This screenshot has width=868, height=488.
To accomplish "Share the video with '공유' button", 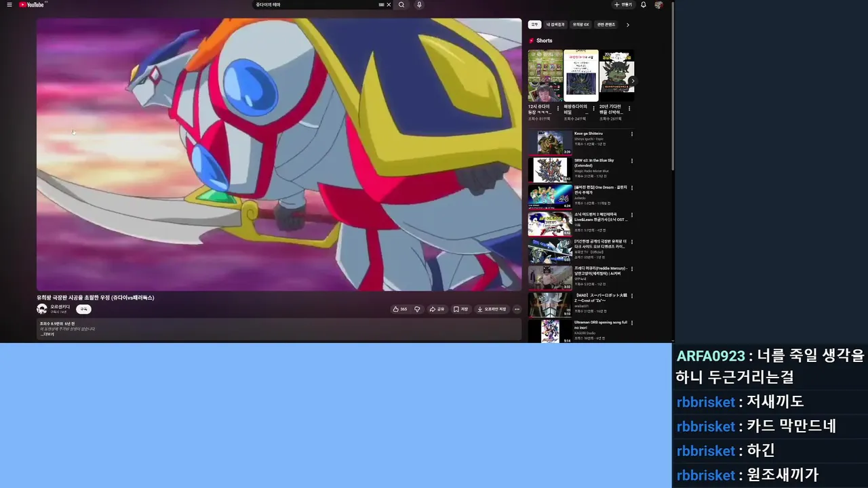I will pyautogui.click(x=437, y=309).
